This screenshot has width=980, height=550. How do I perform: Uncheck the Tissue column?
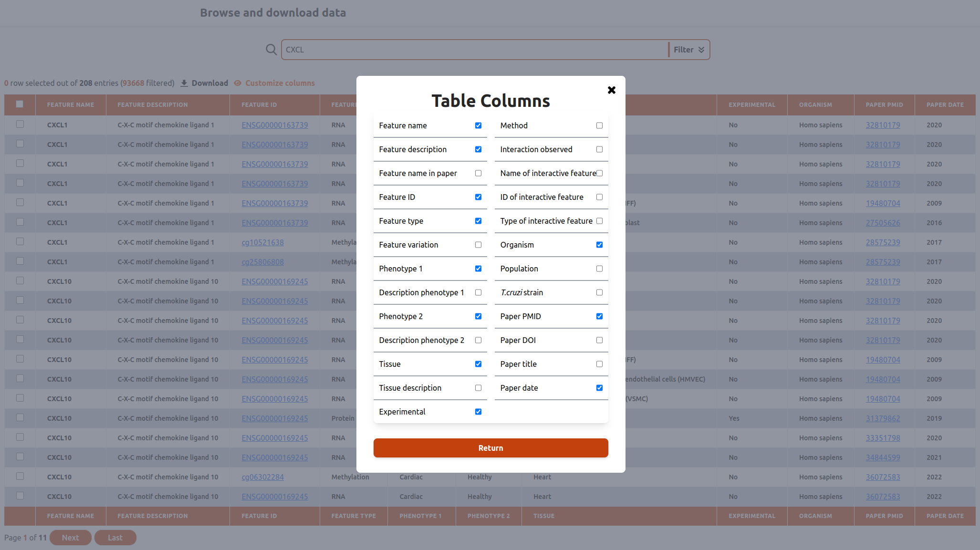[x=478, y=364]
